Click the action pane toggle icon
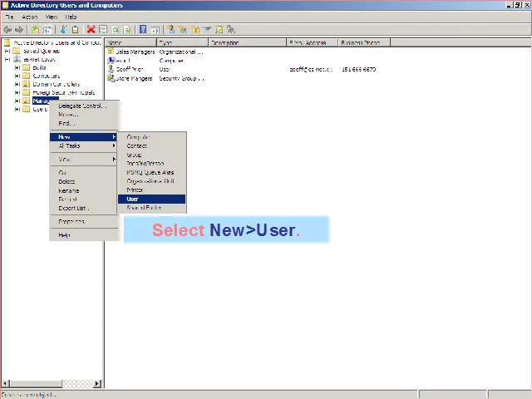The height and width of the screenshot is (399, 532). [155, 30]
